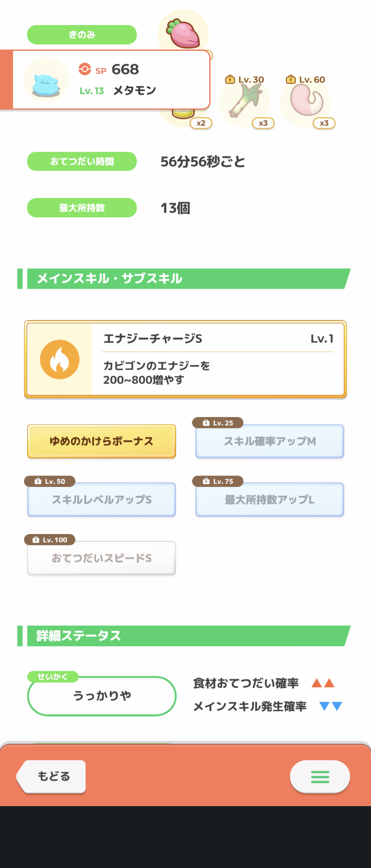Tap the orange flame skill icon
Image resolution: width=371 pixels, height=868 pixels.
click(60, 359)
